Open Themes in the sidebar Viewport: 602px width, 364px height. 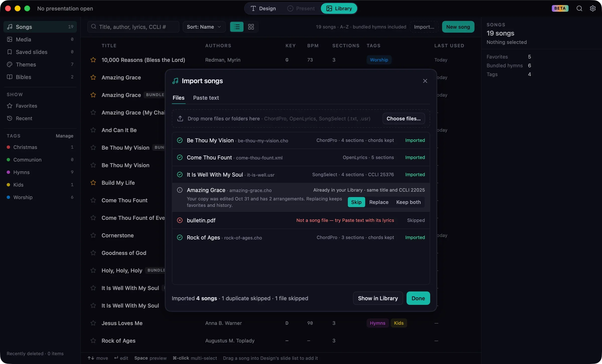pos(40,64)
